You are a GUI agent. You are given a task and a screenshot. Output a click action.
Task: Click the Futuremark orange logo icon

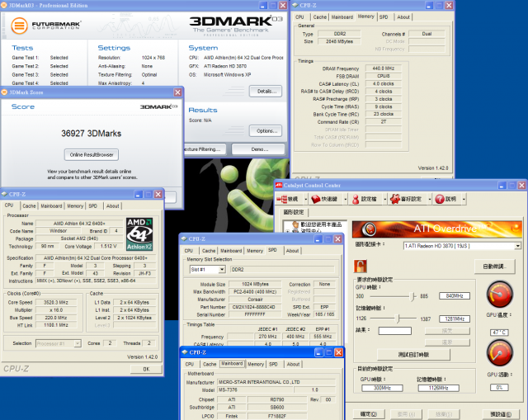tap(19, 26)
